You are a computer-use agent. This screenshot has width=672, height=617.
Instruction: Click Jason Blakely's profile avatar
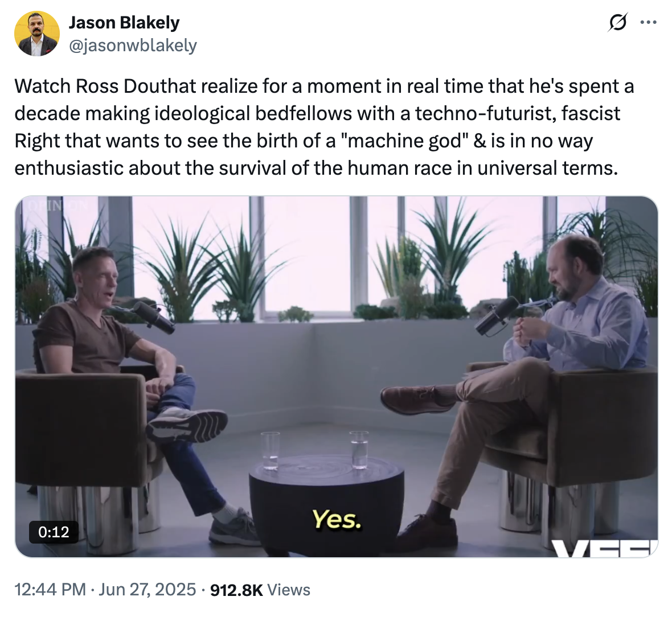(37, 33)
